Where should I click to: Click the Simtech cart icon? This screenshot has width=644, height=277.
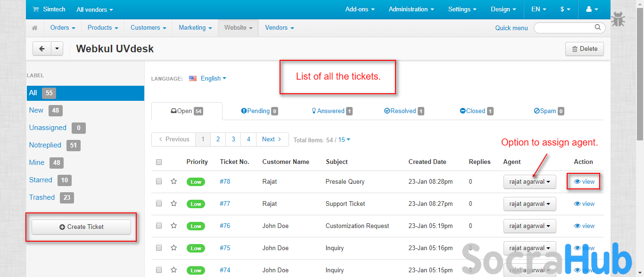pyautogui.click(x=35, y=9)
